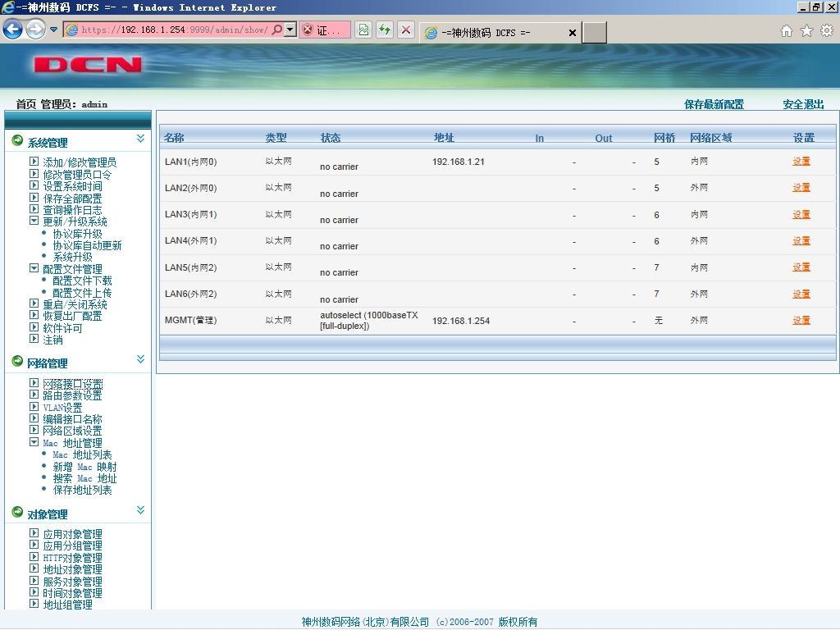The width and height of the screenshot is (840, 630).
Task: Open 软件许可 menu item
Action: click(x=62, y=328)
